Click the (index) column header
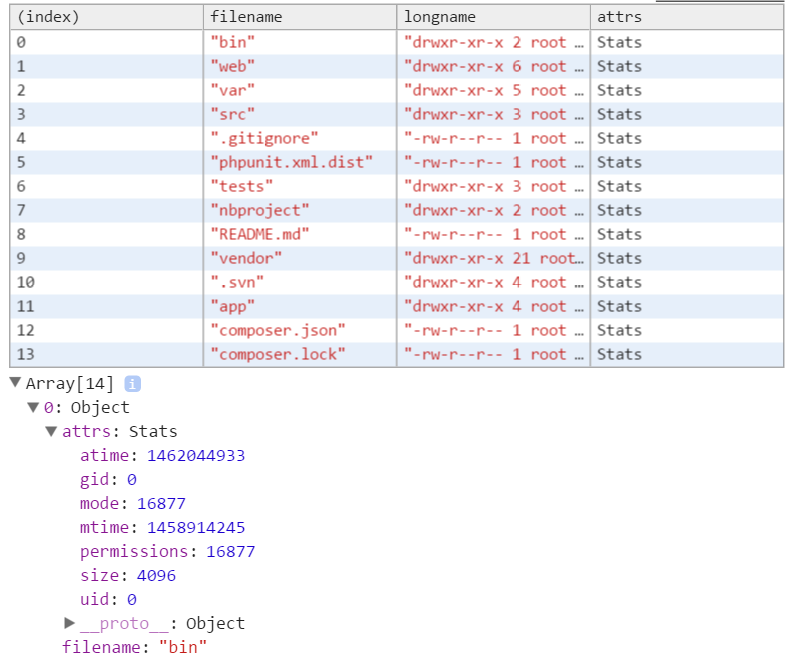This screenshot has height=660, width=791. coord(106,17)
